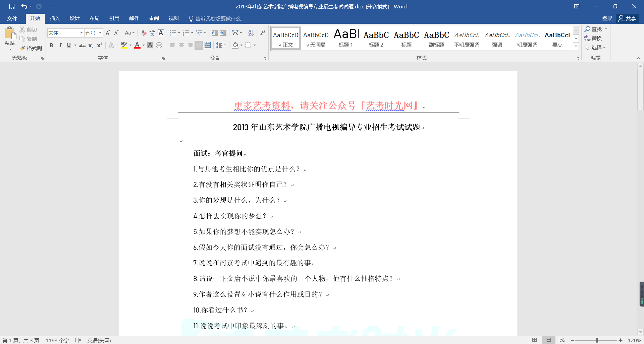
Task: Expand the styles gallery list
Action: (x=576, y=47)
